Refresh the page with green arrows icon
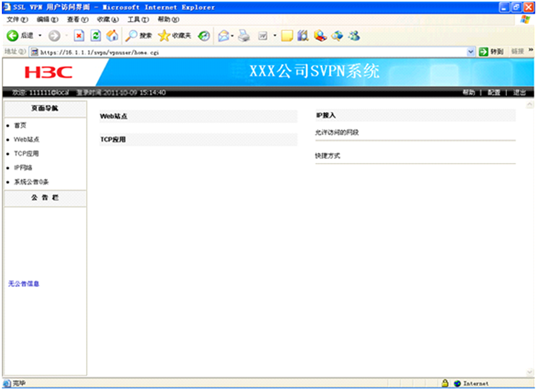Viewport: 539px width, 392px height. (x=96, y=35)
